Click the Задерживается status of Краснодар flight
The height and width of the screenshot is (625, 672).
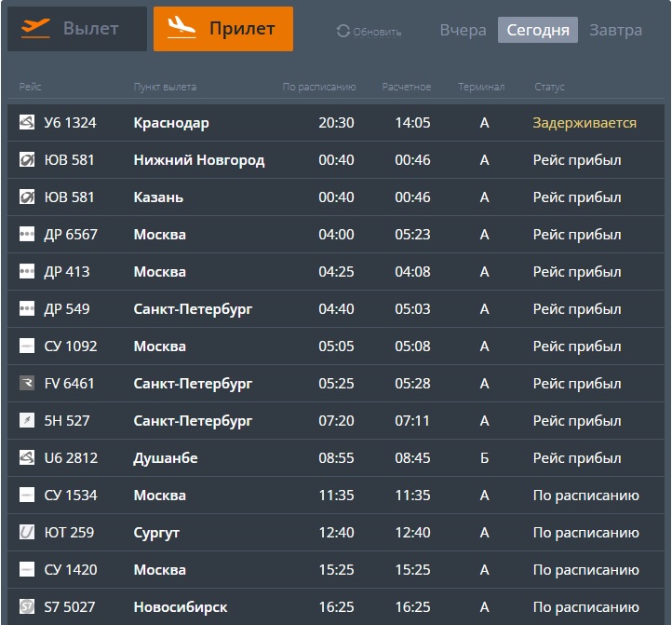(x=585, y=123)
